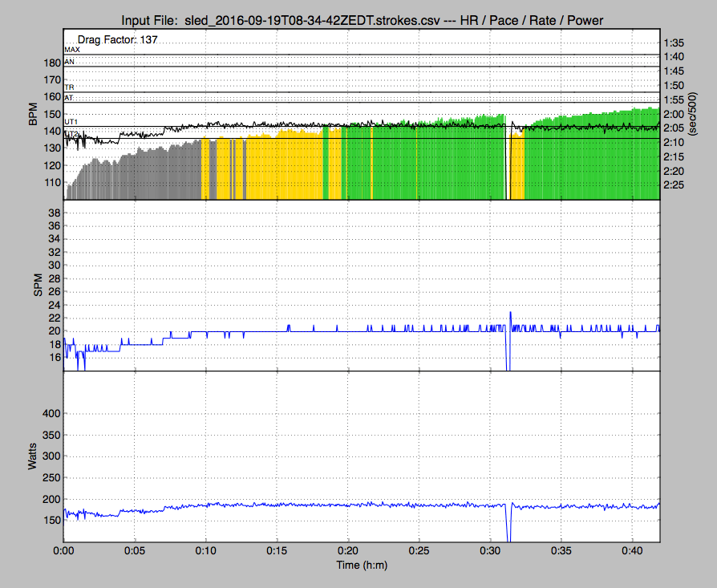The width and height of the screenshot is (717, 588).
Task: Click the 1:35 pace tick label
Action: tap(675, 43)
